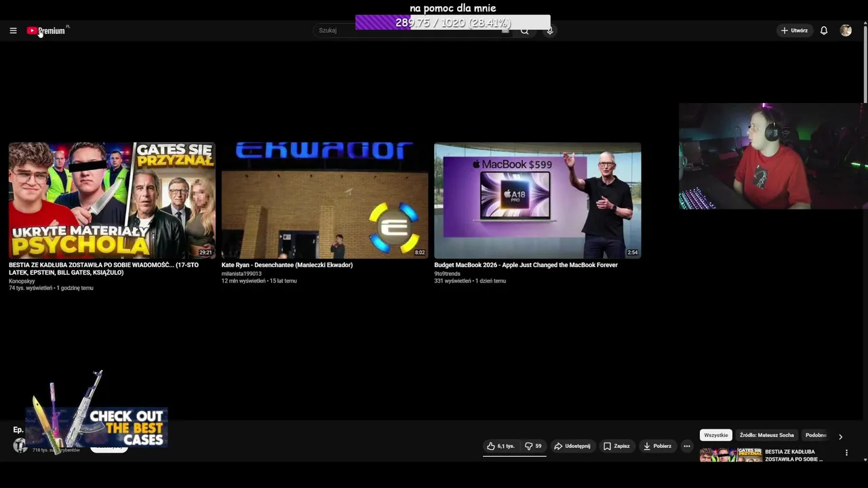Click the channel avatar below the video
This screenshot has width=868, height=488.
pos(20,445)
